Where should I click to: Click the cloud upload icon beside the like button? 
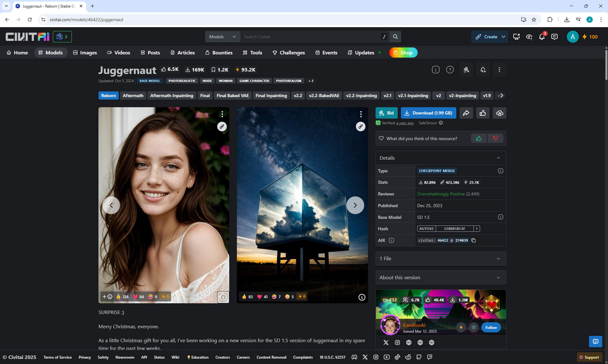(499, 113)
